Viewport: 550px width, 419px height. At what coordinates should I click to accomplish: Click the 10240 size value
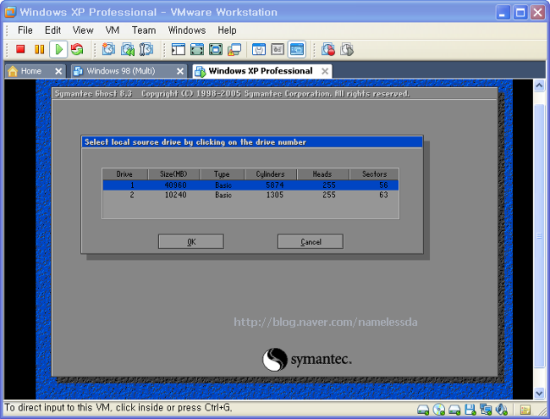pyautogui.click(x=175, y=195)
